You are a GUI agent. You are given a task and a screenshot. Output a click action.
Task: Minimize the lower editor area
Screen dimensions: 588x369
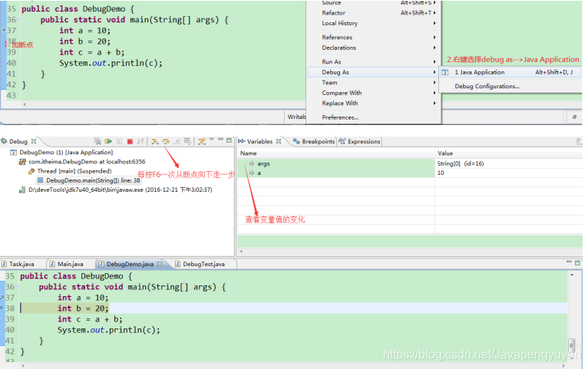569,262
